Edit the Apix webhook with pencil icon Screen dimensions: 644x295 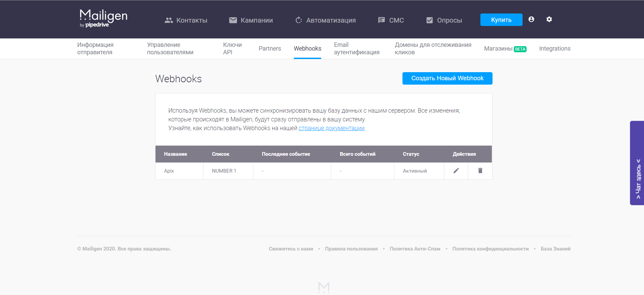[456, 171]
